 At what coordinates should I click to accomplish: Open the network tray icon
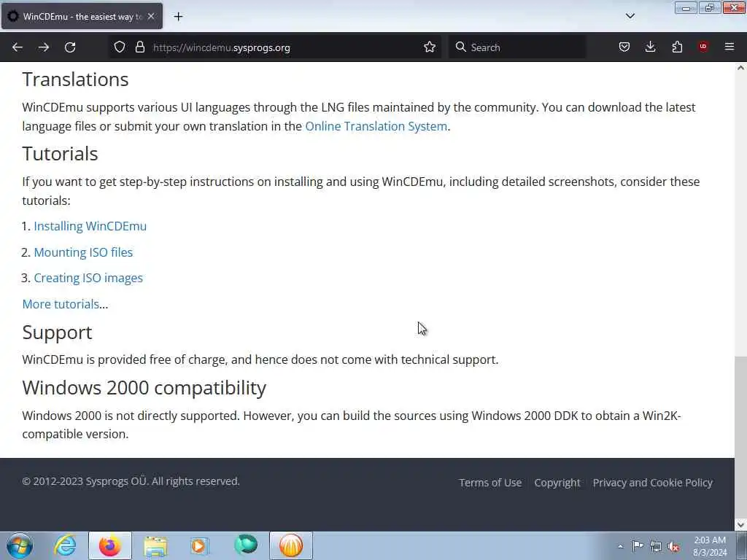click(x=656, y=546)
